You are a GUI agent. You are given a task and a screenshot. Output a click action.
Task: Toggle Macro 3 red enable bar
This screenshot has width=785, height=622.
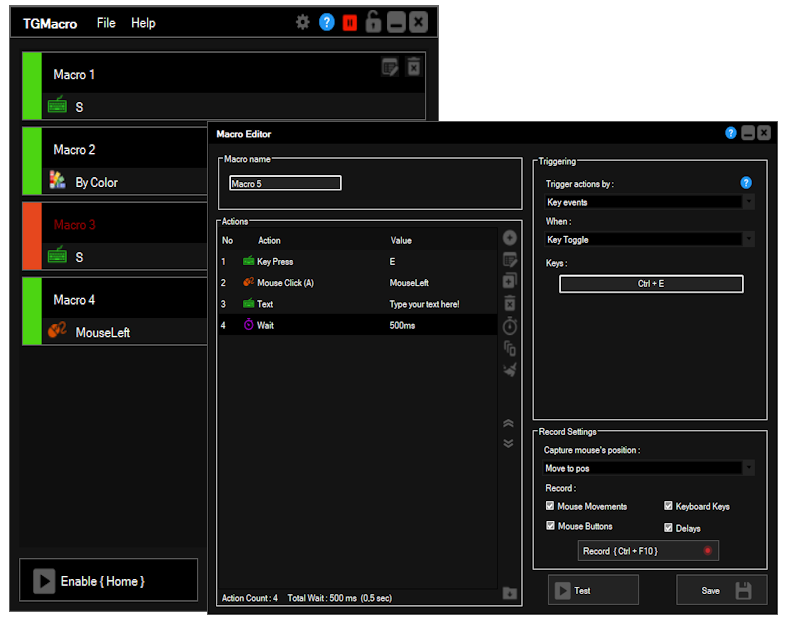tap(32, 236)
